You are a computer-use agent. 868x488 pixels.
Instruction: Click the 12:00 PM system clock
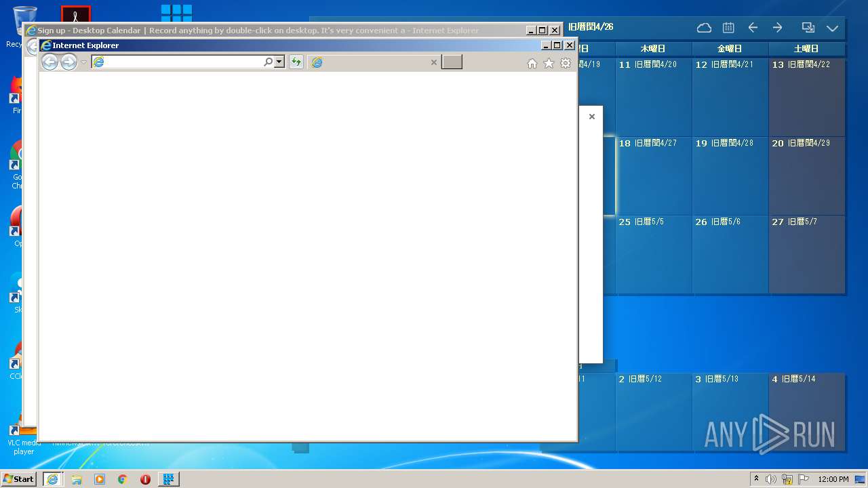coord(833,479)
